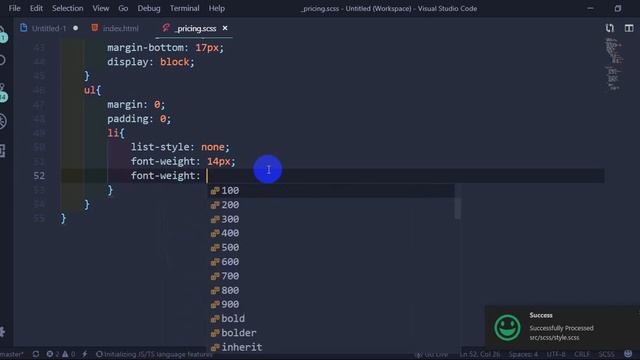
Task: Click the Split Editor icon
Action: 629,28
